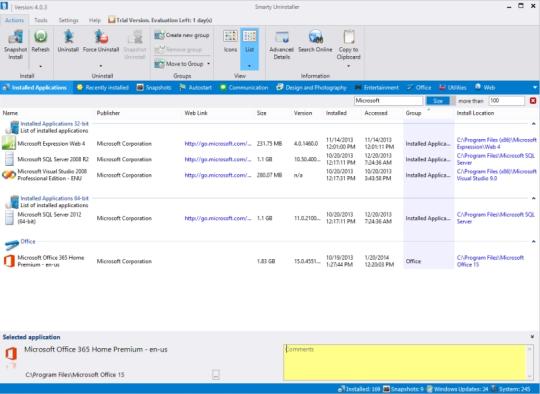Open Expression Web 4 web link
Screen dimensions: 540x394
[218, 144]
